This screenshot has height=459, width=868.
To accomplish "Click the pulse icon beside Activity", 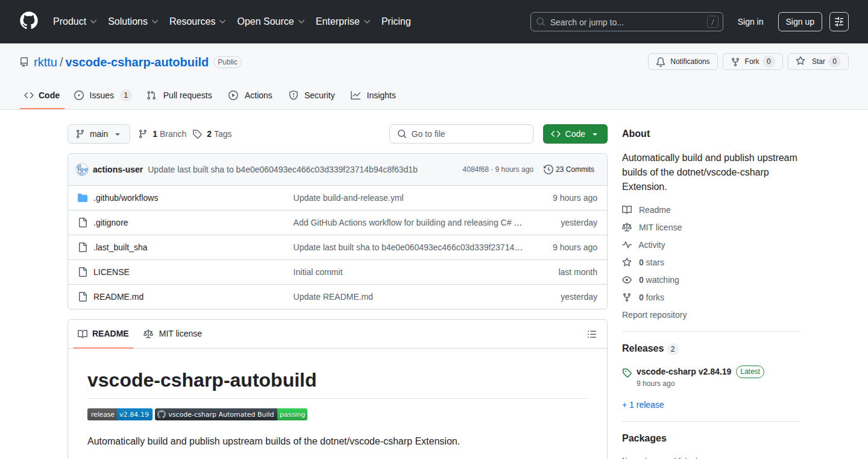I will point(627,245).
